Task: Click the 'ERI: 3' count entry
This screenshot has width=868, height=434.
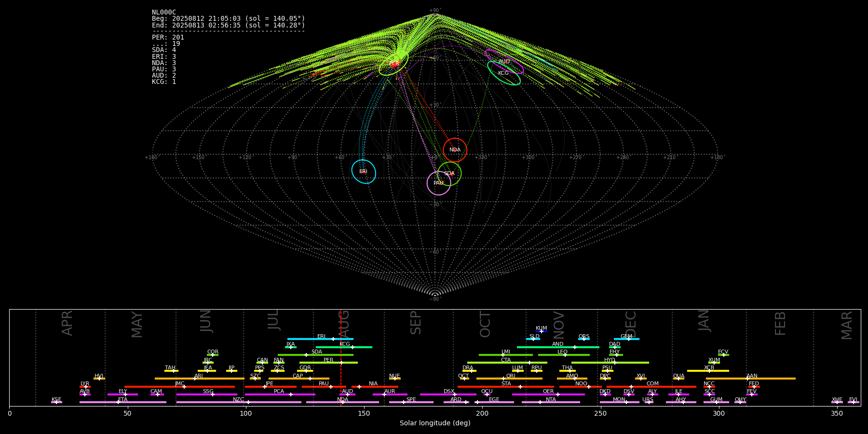Action: pyautogui.click(x=164, y=57)
